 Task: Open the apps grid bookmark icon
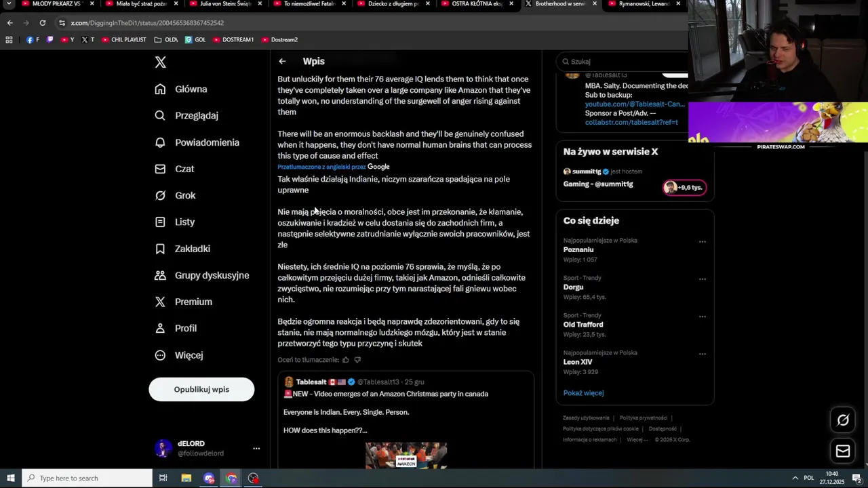(9, 39)
